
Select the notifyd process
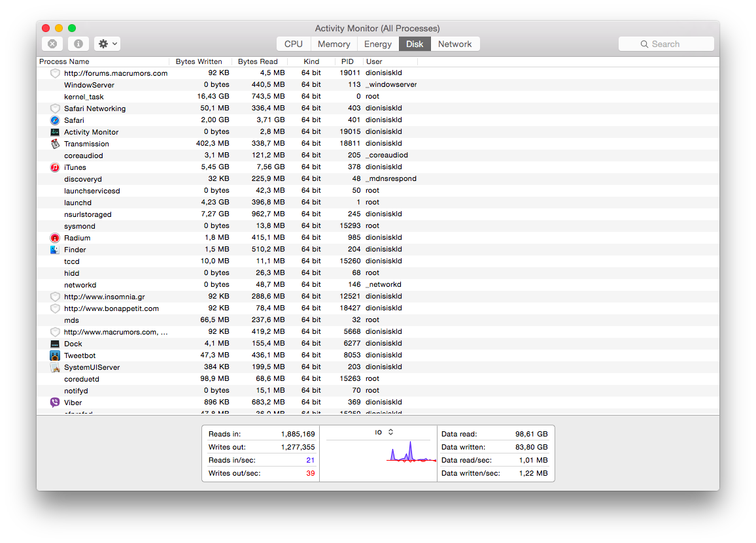coord(377,390)
